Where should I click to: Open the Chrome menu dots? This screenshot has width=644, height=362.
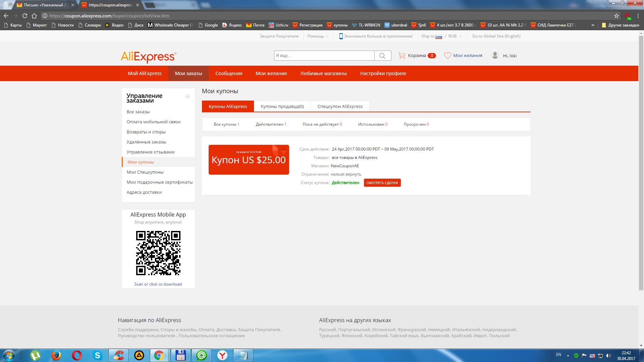click(x=638, y=16)
